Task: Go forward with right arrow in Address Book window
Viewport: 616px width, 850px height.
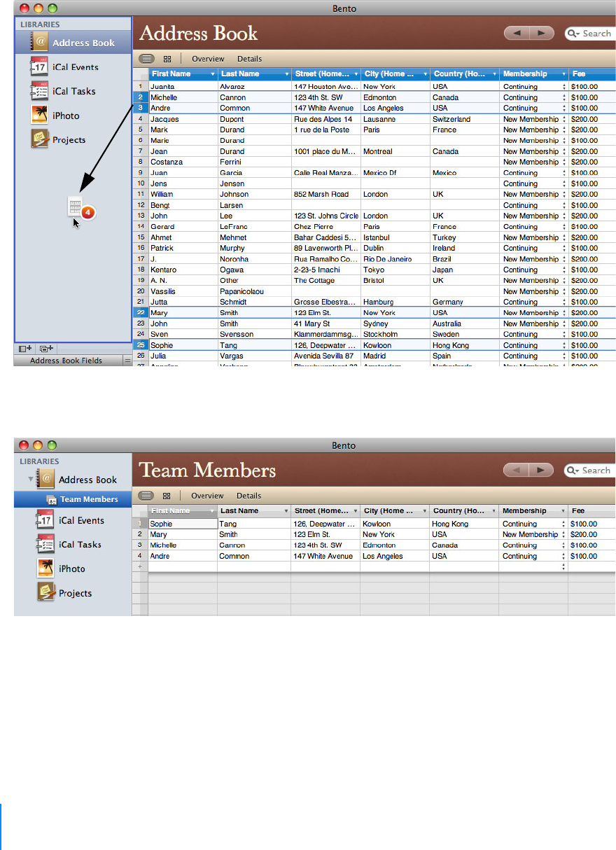Action: click(542, 33)
